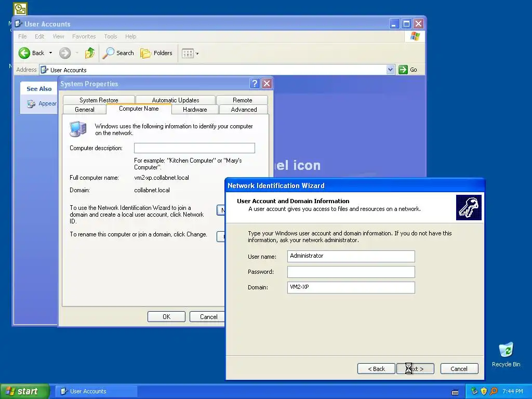Switch to the General tab

(x=85, y=109)
